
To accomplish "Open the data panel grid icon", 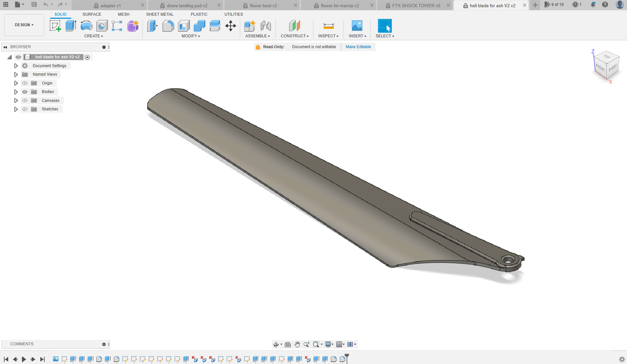I will pyautogui.click(x=6, y=5).
